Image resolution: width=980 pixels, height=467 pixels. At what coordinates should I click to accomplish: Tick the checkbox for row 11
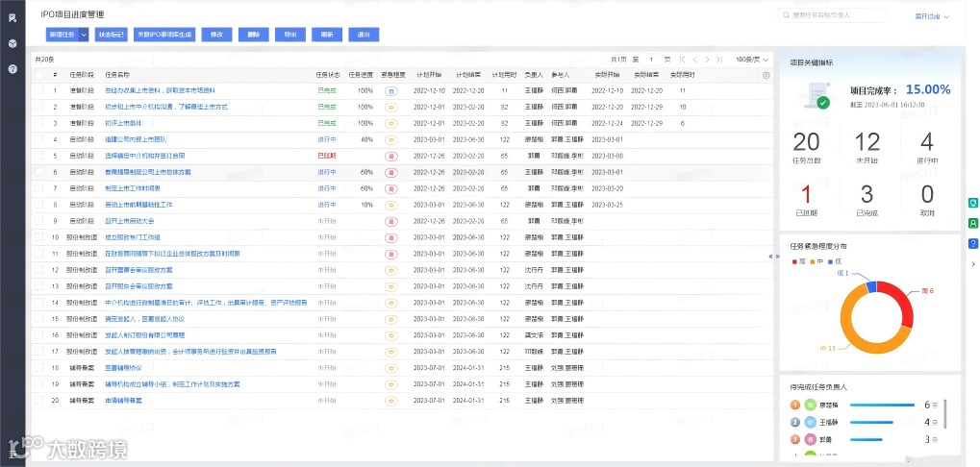click(x=39, y=254)
